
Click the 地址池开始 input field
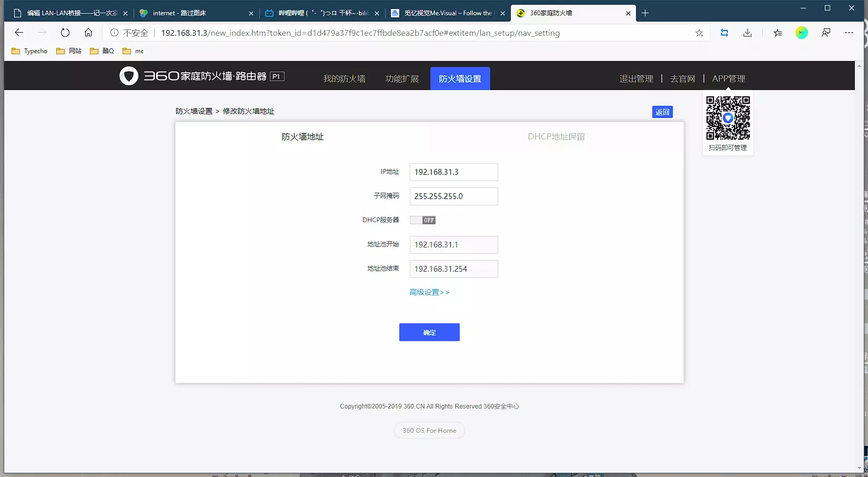tap(454, 245)
